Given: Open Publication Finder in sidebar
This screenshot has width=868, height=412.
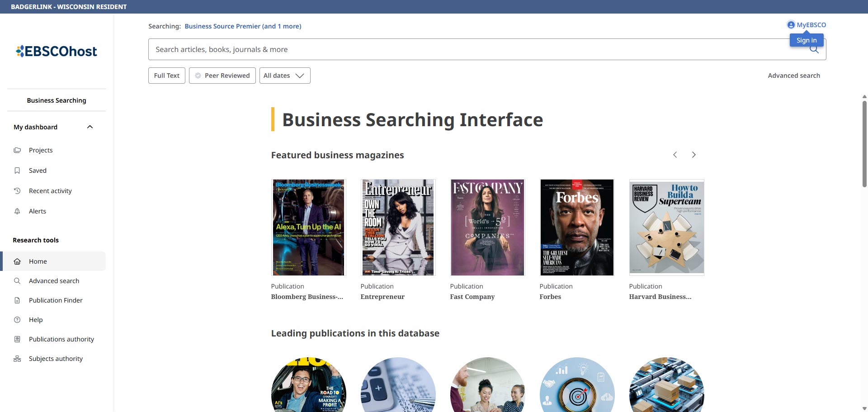Looking at the screenshot, I should pos(56,300).
